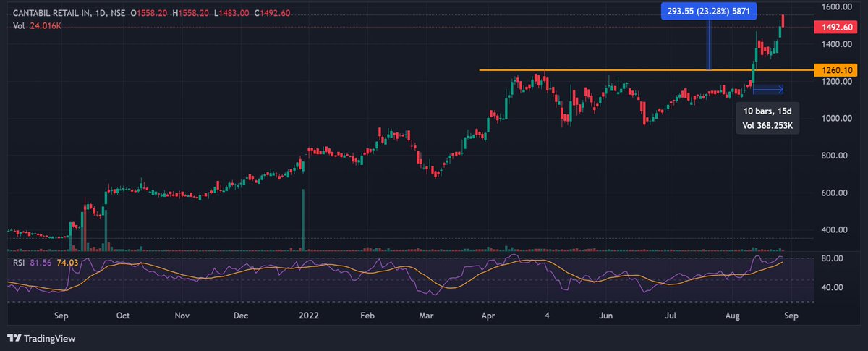Image resolution: width=868 pixels, height=351 pixels.
Task: Click the 1000.00 price axis label
Action: click(835, 119)
